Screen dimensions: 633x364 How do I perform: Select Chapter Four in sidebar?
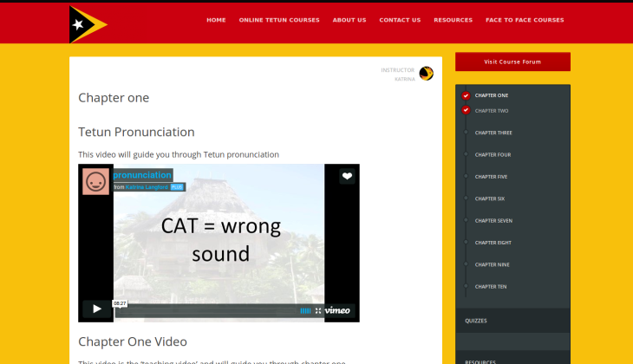pyautogui.click(x=493, y=155)
